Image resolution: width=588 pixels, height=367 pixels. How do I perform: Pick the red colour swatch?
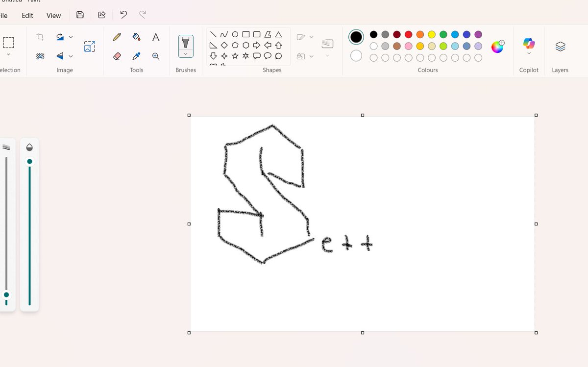pos(408,34)
